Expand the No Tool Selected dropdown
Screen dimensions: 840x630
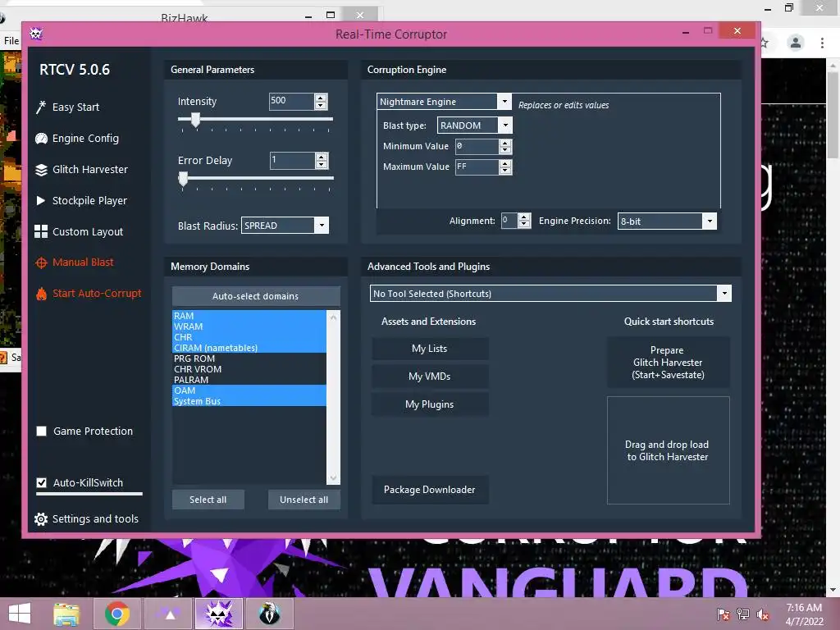(724, 294)
